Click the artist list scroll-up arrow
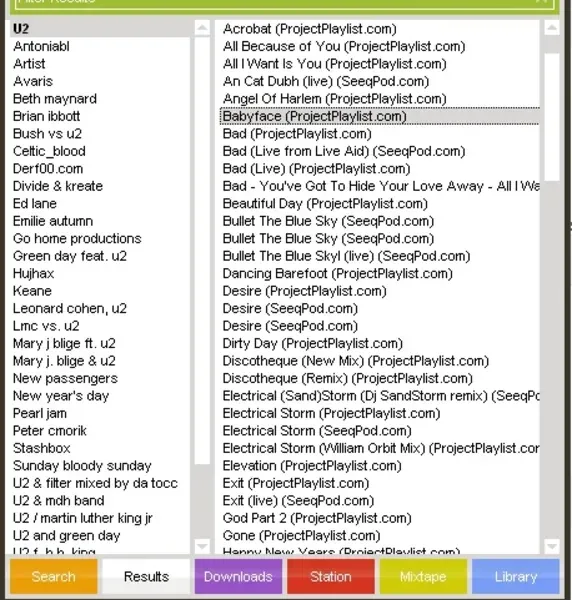 coord(202,28)
